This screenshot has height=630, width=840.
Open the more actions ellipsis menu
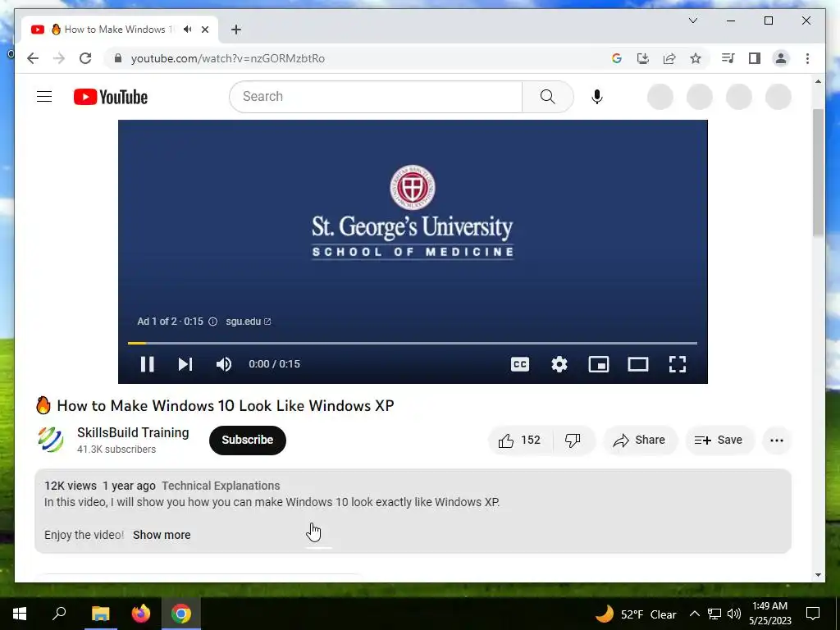click(777, 441)
